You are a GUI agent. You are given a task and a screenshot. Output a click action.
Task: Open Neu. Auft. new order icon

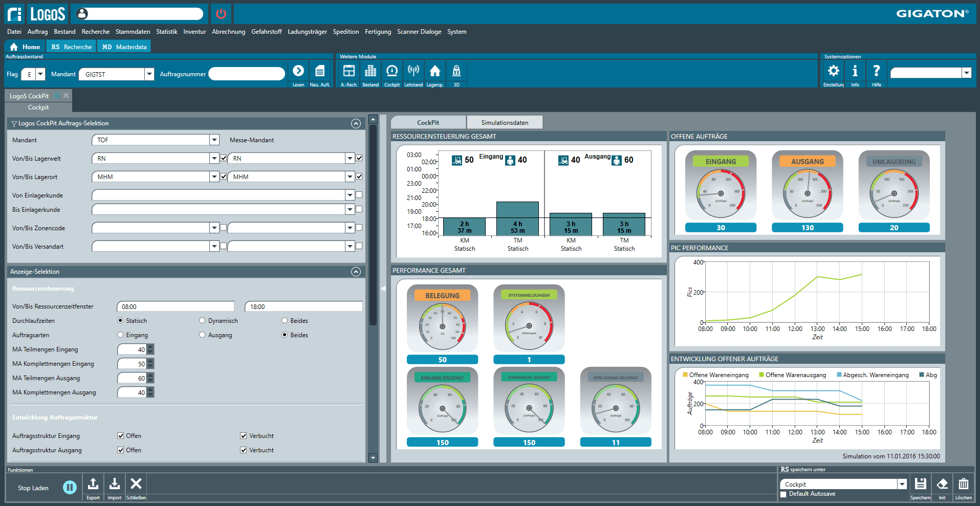point(320,71)
